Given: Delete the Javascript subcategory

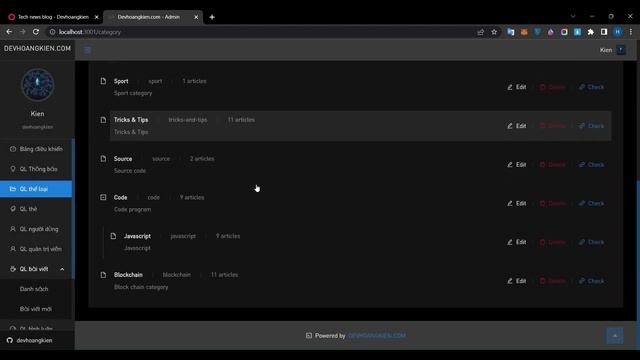Looking at the screenshot, I should tap(553, 242).
